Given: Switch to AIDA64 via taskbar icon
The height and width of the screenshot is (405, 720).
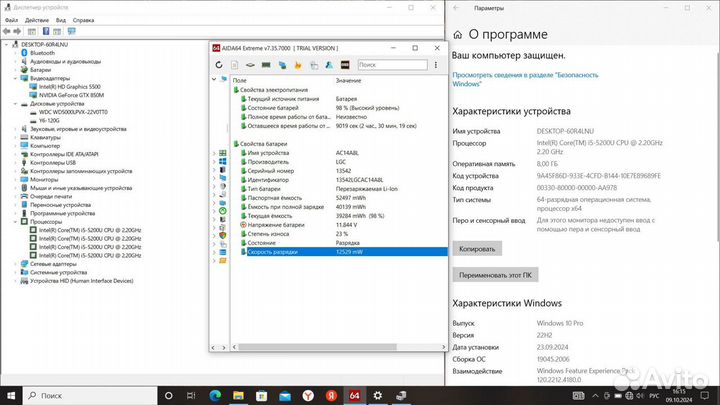Looking at the screenshot, I should coord(354,395).
